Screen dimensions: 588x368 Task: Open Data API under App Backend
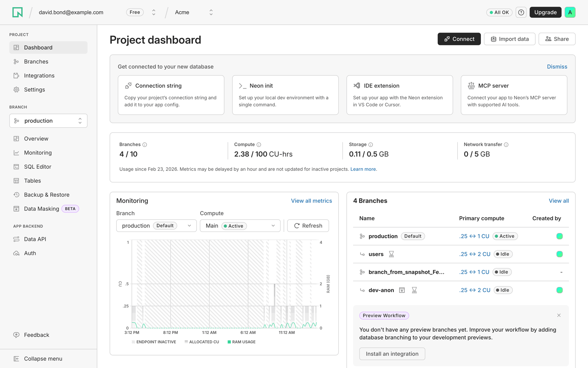coord(48,239)
